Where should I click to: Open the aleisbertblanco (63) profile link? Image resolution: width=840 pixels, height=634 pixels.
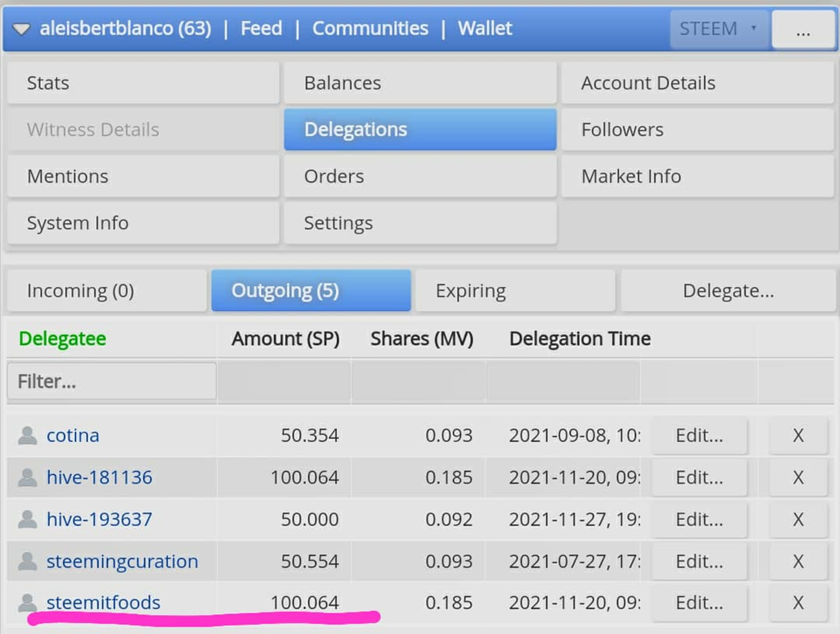click(125, 28)
